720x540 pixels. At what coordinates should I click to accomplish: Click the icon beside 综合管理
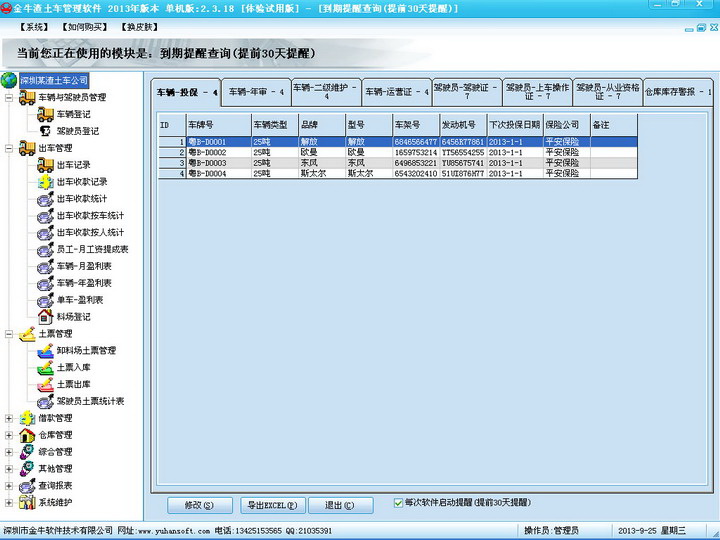point(27,452)
